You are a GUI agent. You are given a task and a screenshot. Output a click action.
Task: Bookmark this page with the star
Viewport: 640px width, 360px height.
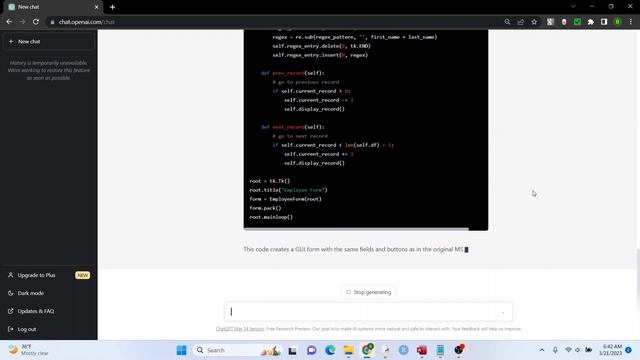(534, 22)
